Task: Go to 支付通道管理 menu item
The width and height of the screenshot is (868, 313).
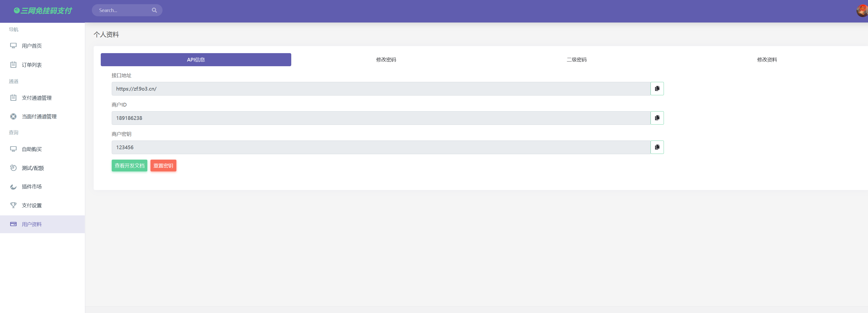Action: coord(36,98)
